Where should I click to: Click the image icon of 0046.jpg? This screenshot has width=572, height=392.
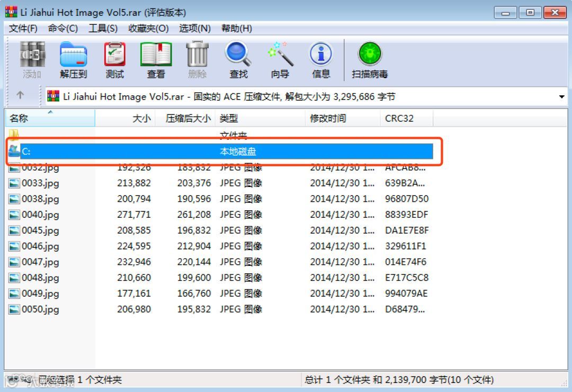(x=14, y=246)
